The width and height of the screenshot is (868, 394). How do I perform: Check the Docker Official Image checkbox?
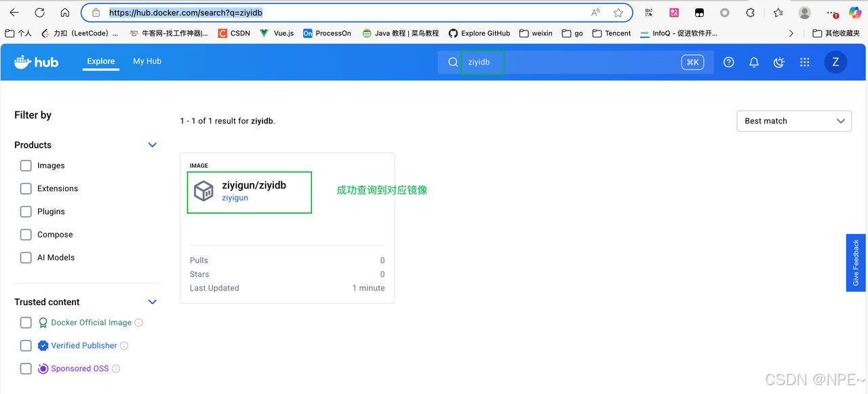click(x=26, y=323)
